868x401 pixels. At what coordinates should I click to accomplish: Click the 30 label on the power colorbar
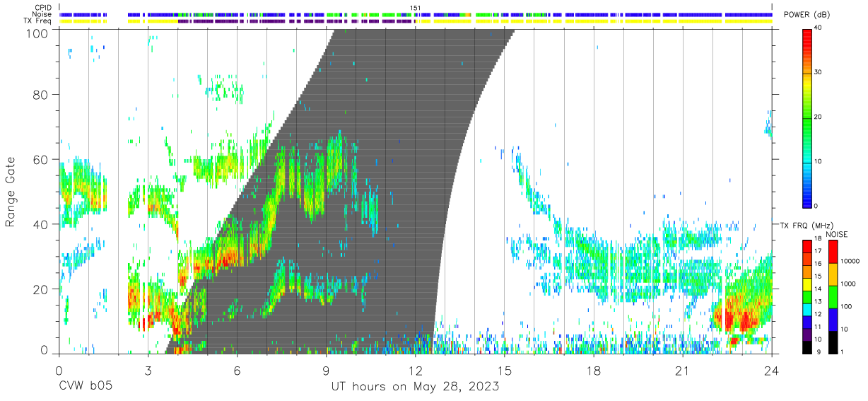pos(818,72)
